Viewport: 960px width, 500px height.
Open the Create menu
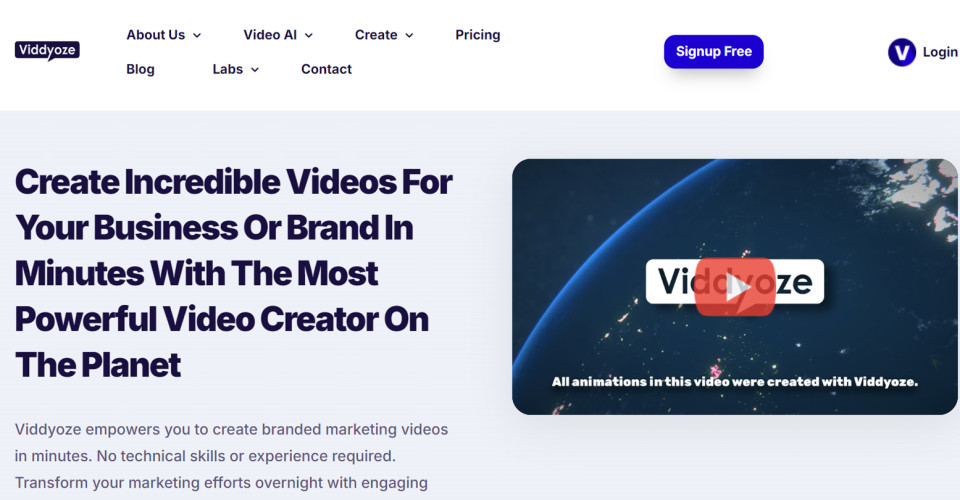[x=376, y=35]
